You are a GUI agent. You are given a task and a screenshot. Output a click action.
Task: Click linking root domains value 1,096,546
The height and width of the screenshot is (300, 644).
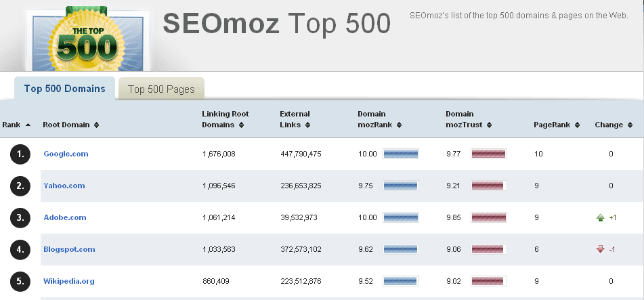[x=219, y=186]
